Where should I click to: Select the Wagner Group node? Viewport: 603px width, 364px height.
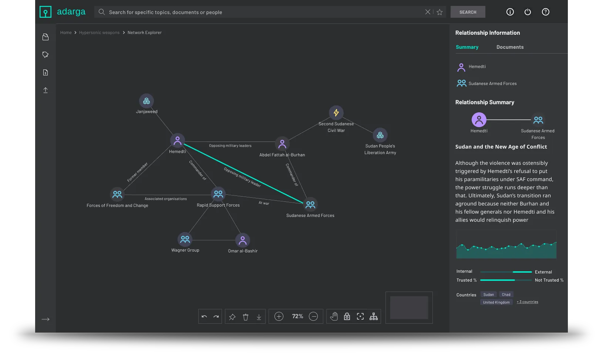click(x=185, y=239)
